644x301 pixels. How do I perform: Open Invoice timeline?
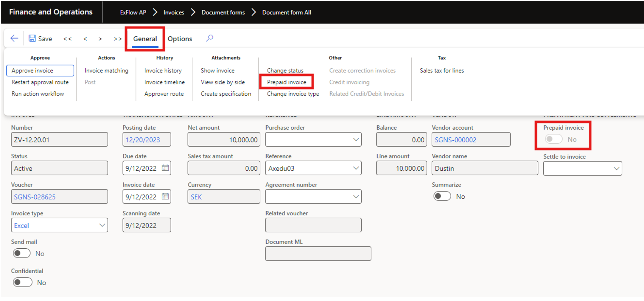164,82
